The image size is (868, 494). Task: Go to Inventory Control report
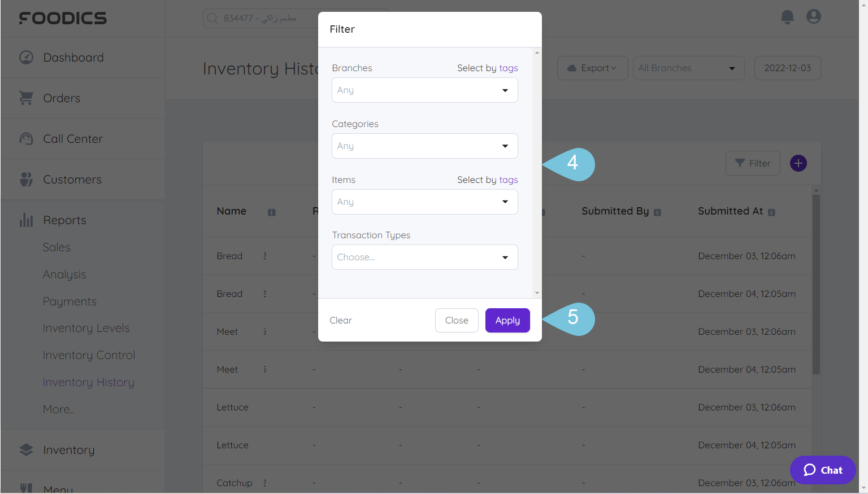click(x=89, y=355)
